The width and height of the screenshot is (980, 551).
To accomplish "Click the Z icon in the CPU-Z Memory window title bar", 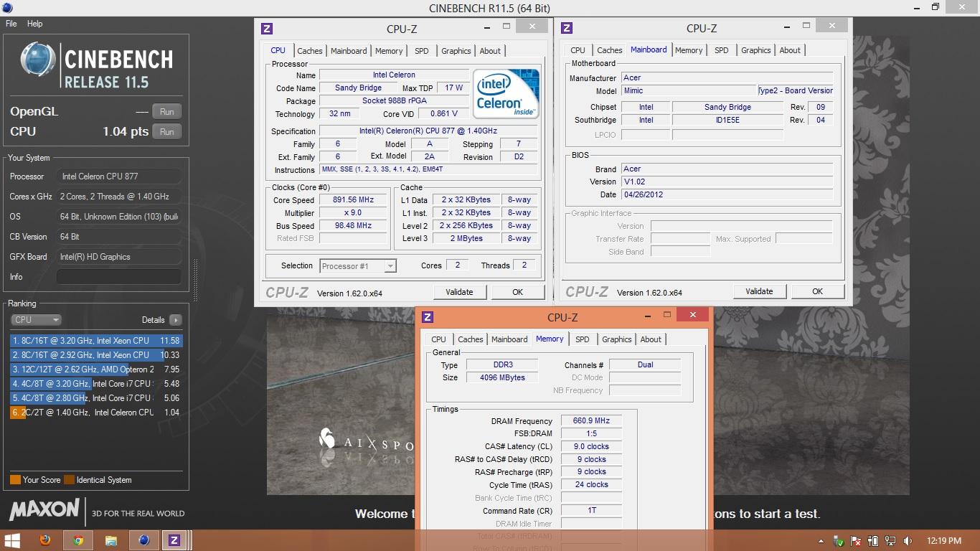I will (428, 317).
